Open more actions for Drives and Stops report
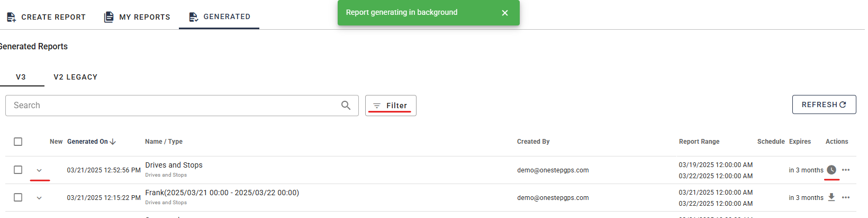The image size is (868, 218). [x=846, y=170]
